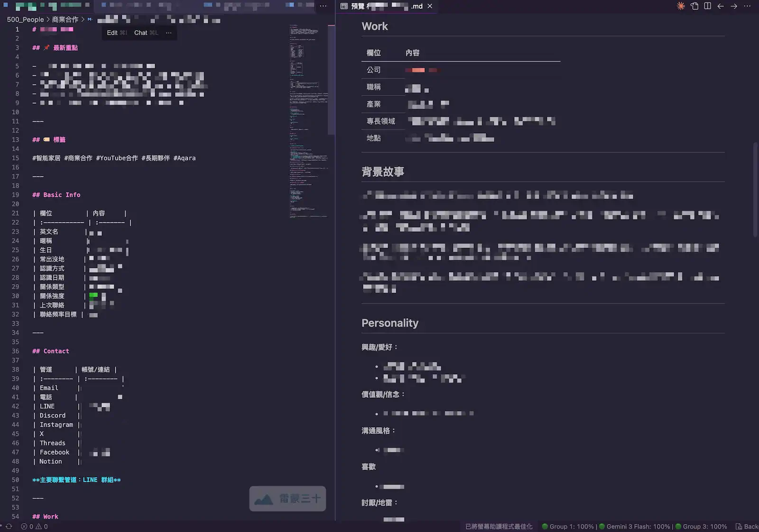Open the 500_People breadcrumb folder
759x532 pixels.
(x=25, y=19)
